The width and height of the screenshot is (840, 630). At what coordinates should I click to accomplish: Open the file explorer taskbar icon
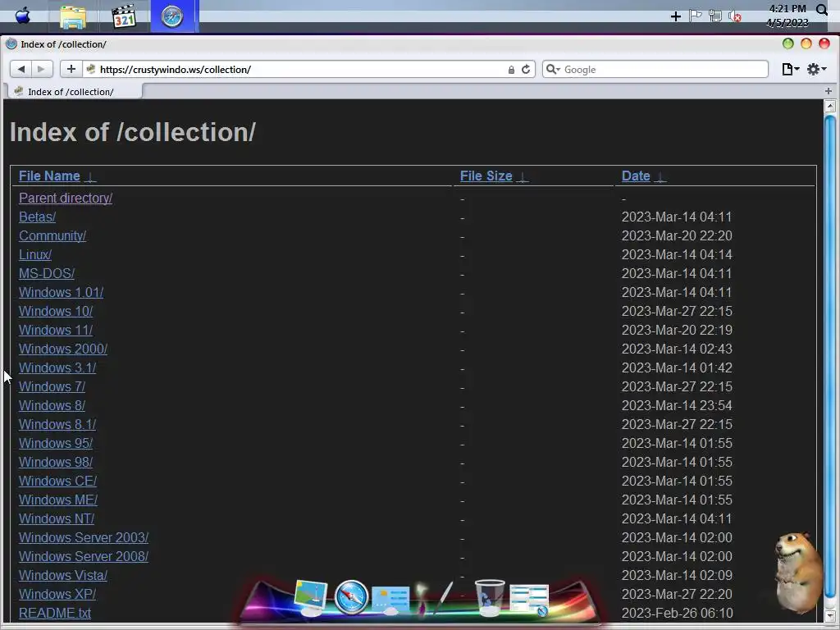coord(73,17)
